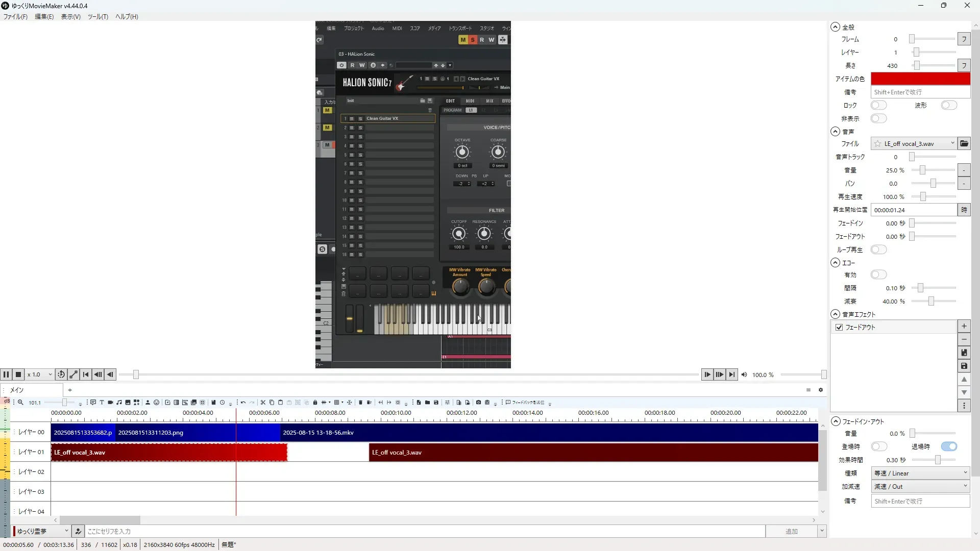Image resolution: width=980 pixels, height=551 pixels.
Task: Toggle the ロック lock switch
Action: [x=878, y=106]
